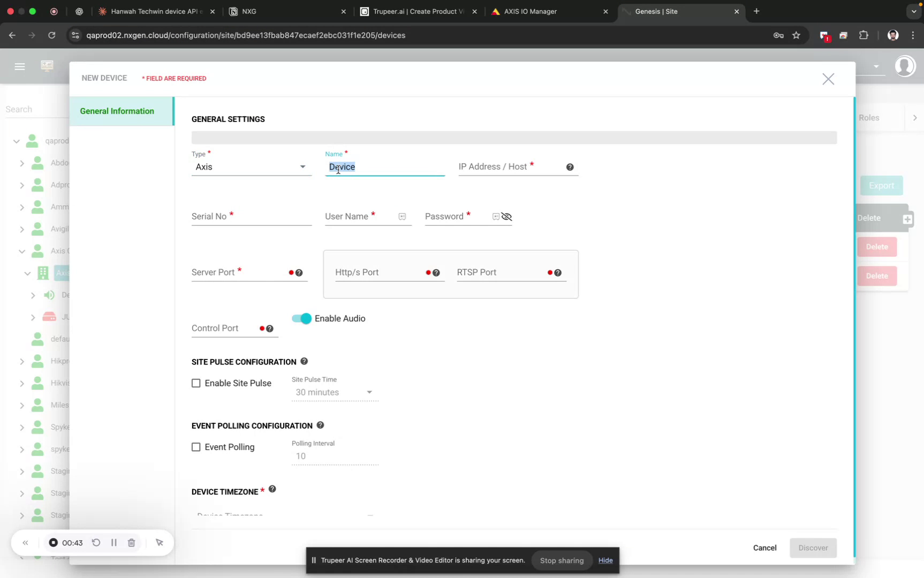Enable the Site Pulse checkbox
Image resolution: width=924 pixels, height=578 pixels.
click(196, 383)
